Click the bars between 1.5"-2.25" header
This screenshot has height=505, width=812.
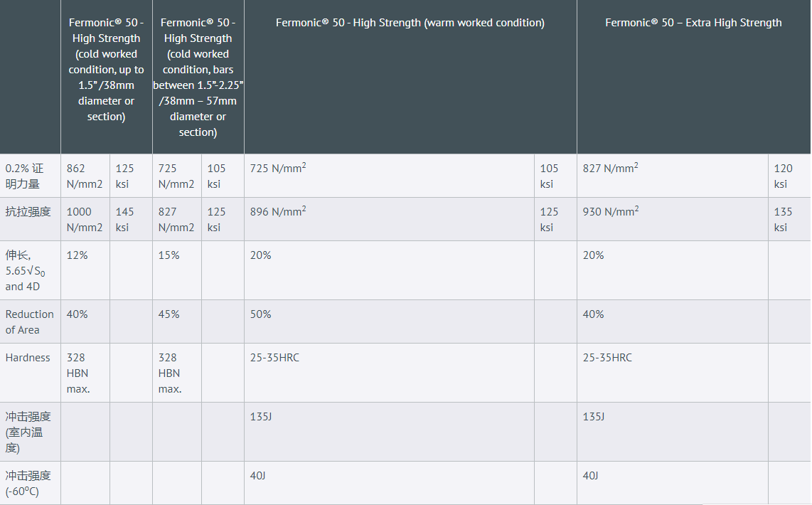pyautogui.click(x=198, y=78)
